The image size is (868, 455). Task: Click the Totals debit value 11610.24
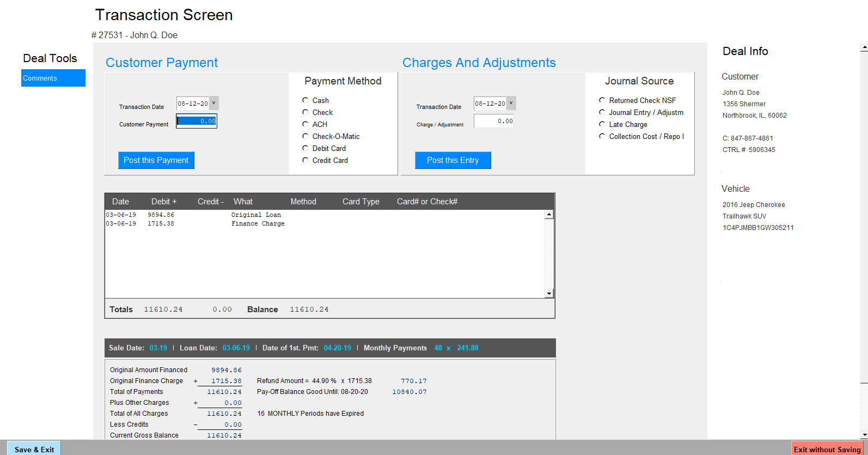tap(163, 310)
